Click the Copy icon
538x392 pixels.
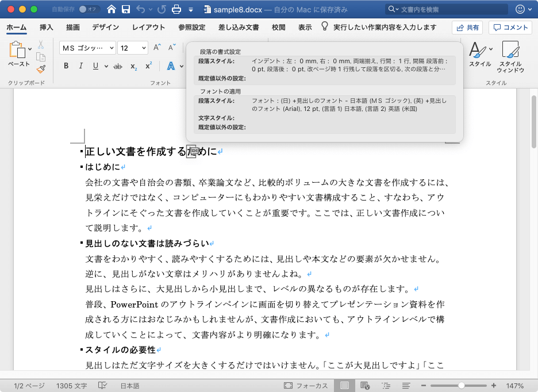pos(41,57)
